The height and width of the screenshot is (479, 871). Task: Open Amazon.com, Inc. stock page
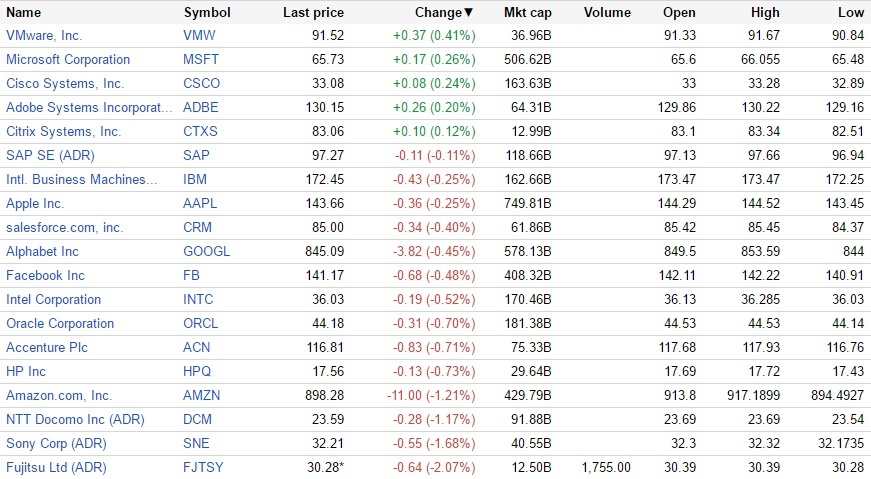pyautogui.click(x=59, y=396)
